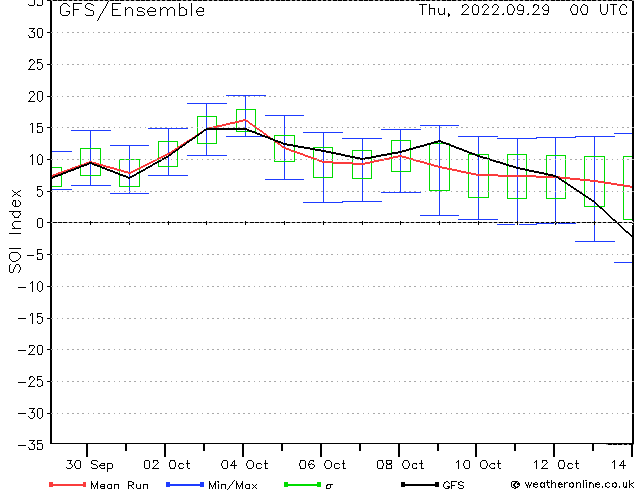634x490 pixels.
Task: Click the '04 Oct' date label
Action: coord(245,465)
